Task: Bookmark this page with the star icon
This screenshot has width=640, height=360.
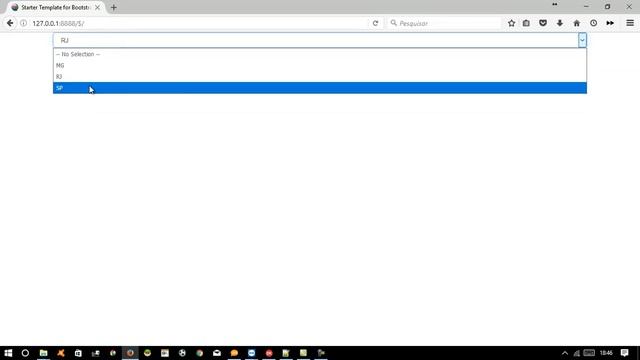Action: [511, 23]
